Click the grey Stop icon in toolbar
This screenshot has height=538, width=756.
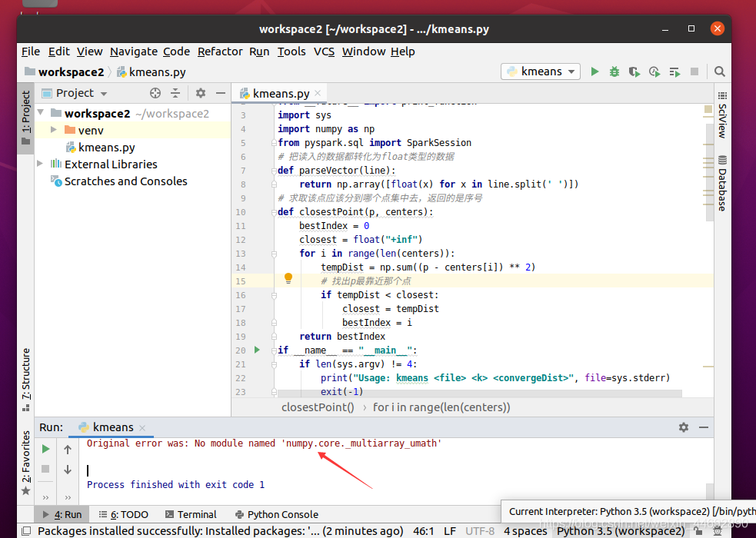point(694,71)
